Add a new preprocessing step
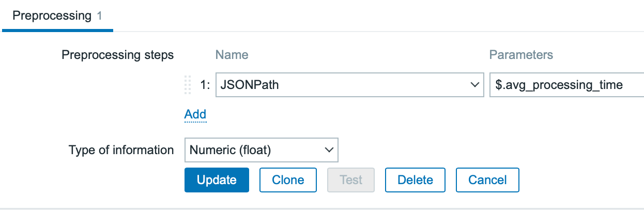Viewport: 644px width, 210px height. tap(195, 114)
